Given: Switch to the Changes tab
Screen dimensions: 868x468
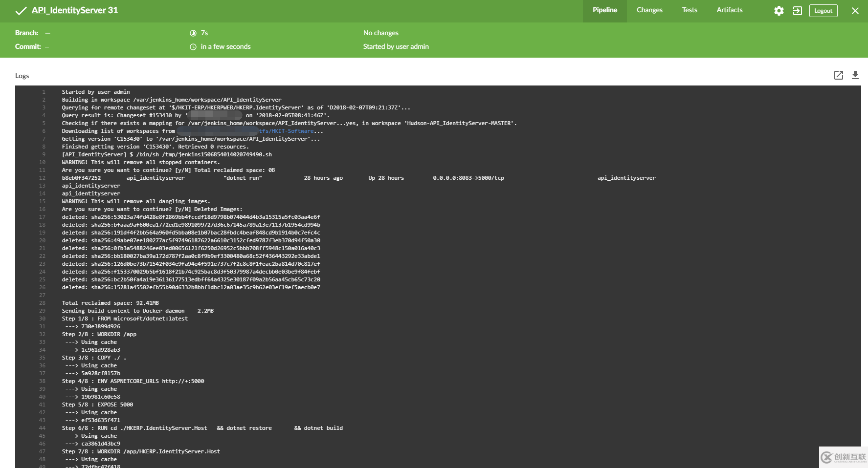Looking at the screenshot, I should click(649, 10).
